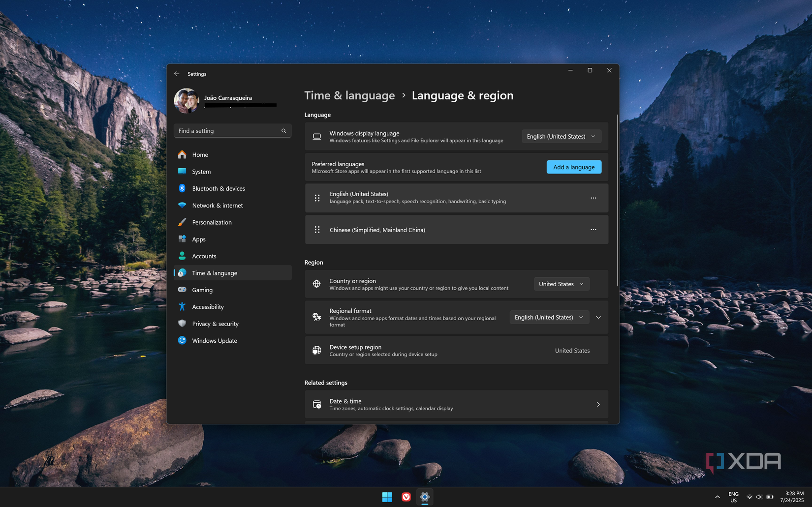Show hidden system tray icons
Screen dimensions: 812x507
tap(717, 497)
